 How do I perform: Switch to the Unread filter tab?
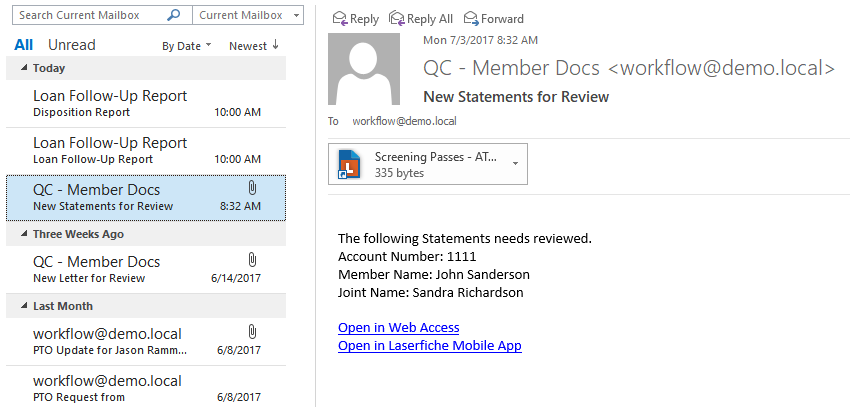pos(72,45)
